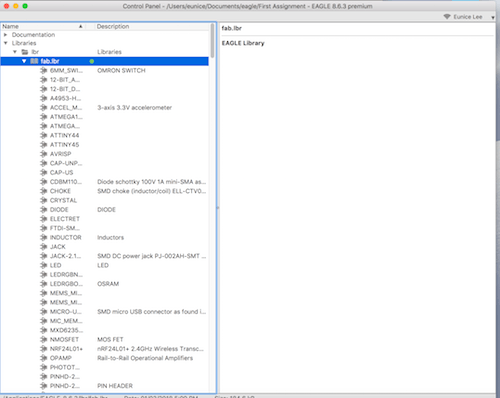500x398 pixels.
Task: Click the device icon beside MICRO-U...
Action: coord(43,312)
